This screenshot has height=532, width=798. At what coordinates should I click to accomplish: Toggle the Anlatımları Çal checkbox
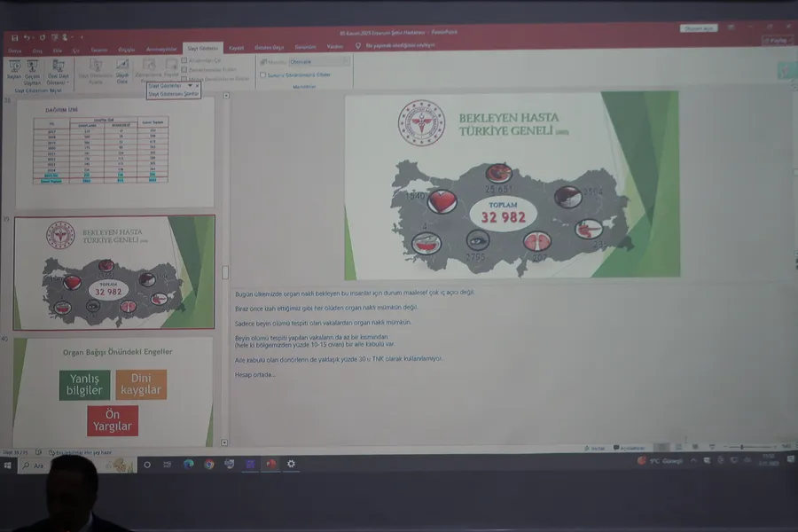pyautogui.click(x=184, y=60)
